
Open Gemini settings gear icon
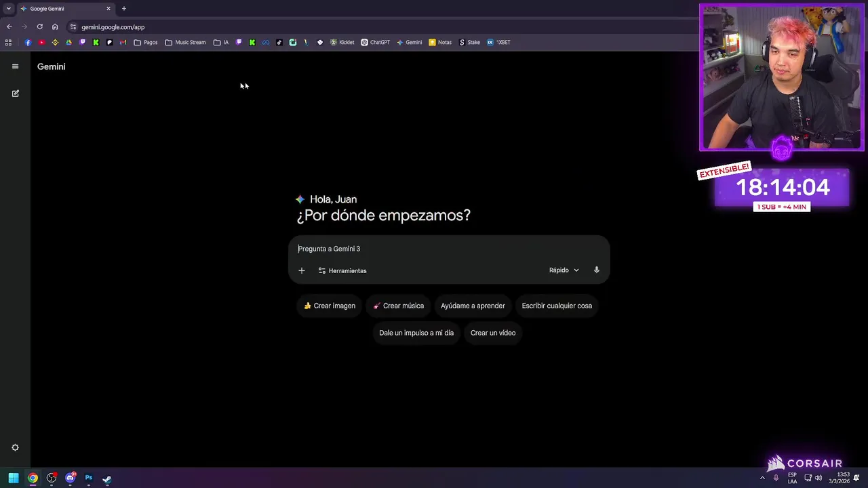click(x=15, y=448)
